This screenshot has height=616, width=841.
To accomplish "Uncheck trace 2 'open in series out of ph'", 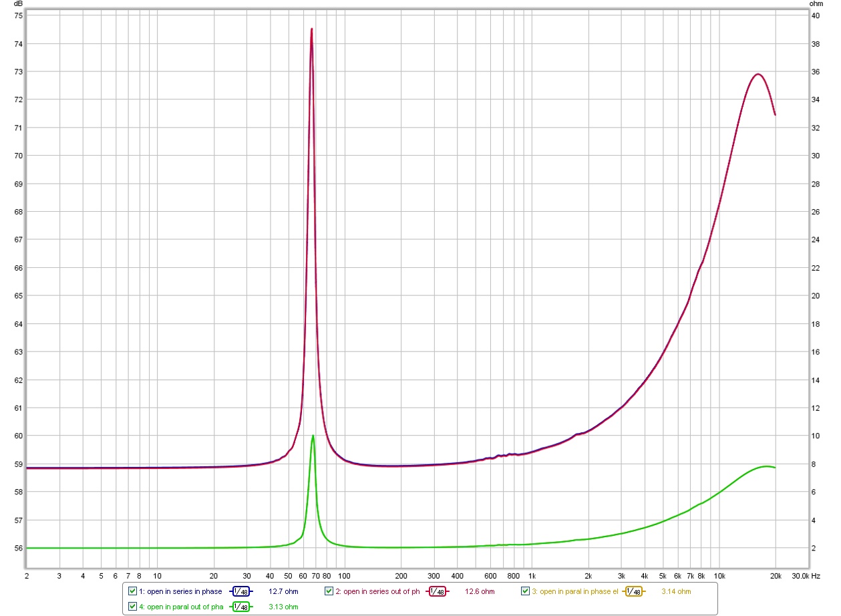I will pyautogui.click(x=329, y=591).
